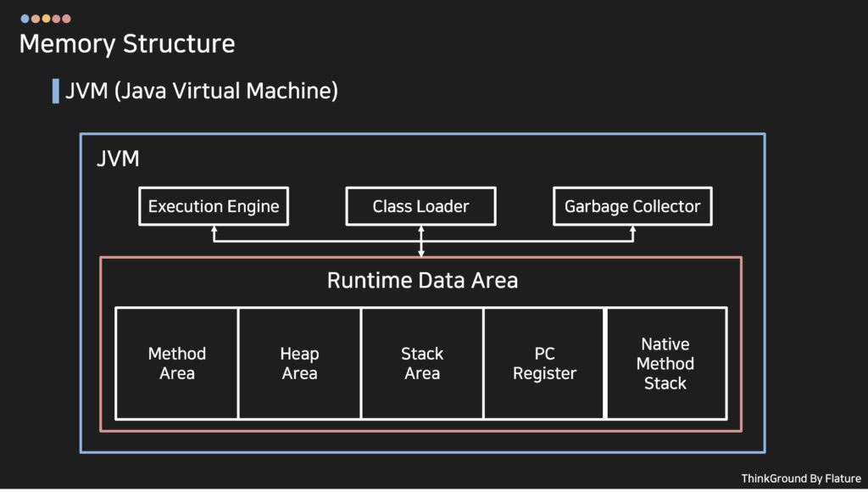868x492 pixels.
Task: Click the last pink dot in header
Action: (66, 19)
